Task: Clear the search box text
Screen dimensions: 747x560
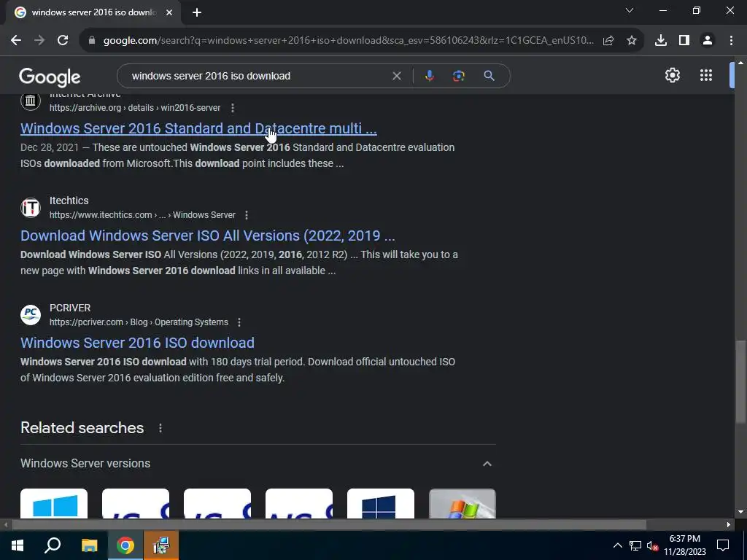Action: coord(396,76)
